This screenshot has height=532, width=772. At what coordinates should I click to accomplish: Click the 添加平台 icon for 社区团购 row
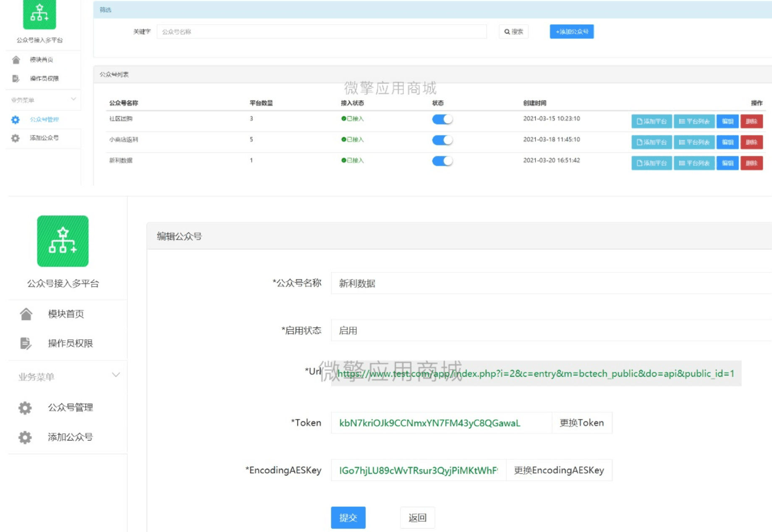pos(640,121)
